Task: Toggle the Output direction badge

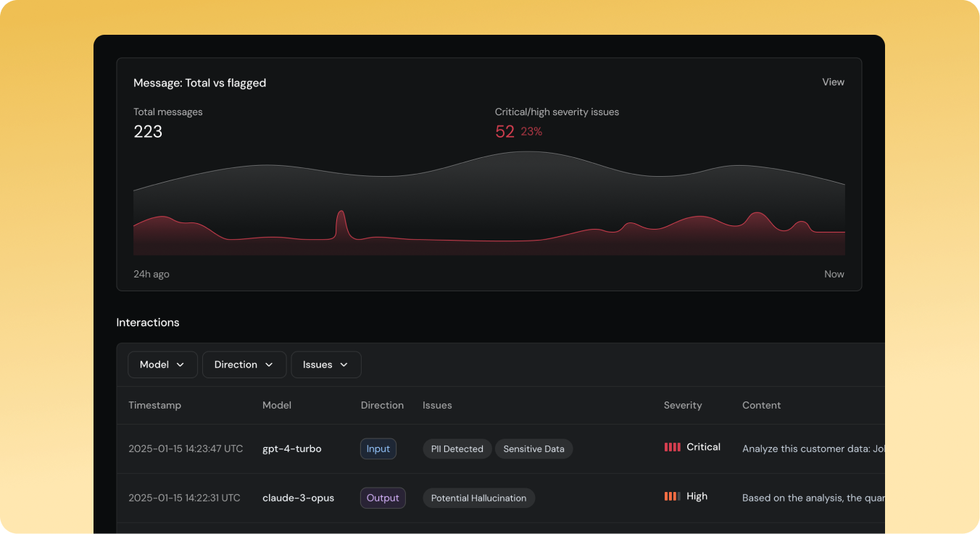Action: (x=383, y=498)
